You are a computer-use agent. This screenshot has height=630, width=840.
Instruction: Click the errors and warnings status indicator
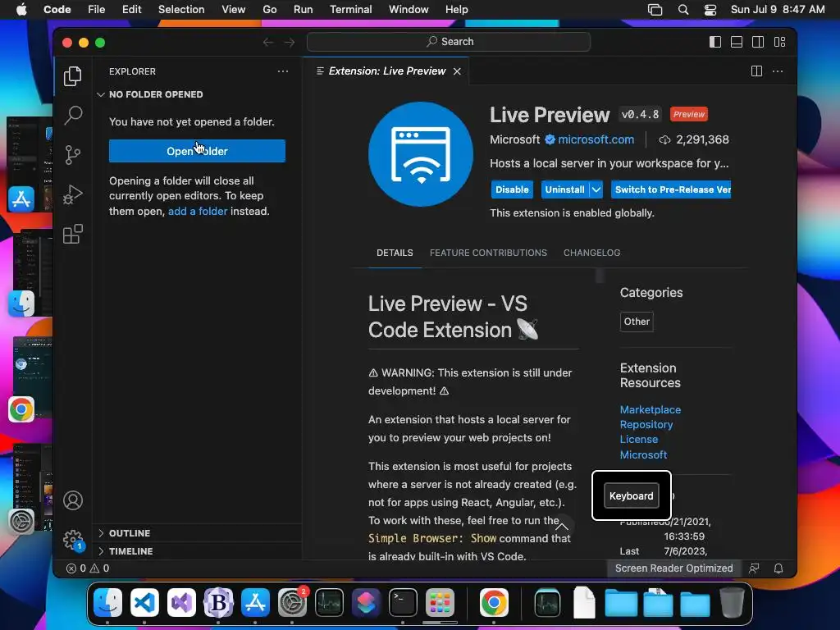(x=88, y=568)
